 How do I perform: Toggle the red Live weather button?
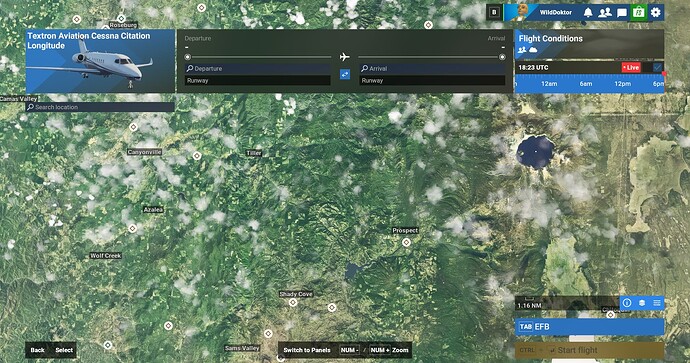[x=631, y=67]
